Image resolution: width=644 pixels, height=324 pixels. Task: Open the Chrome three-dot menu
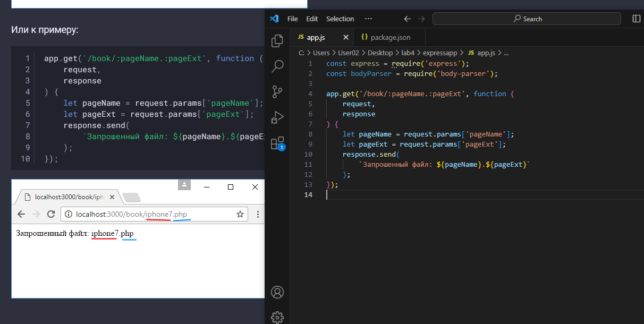pos(258,214)
